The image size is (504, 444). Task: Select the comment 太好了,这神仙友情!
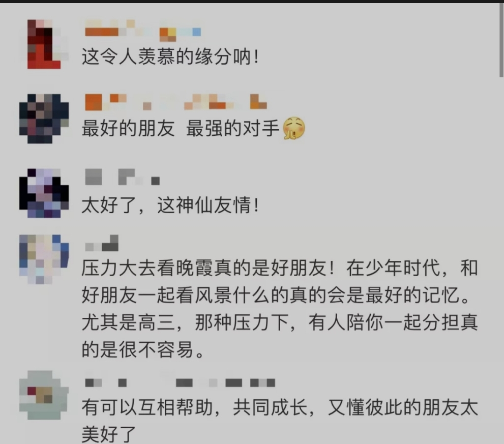[x=170, y=205]
